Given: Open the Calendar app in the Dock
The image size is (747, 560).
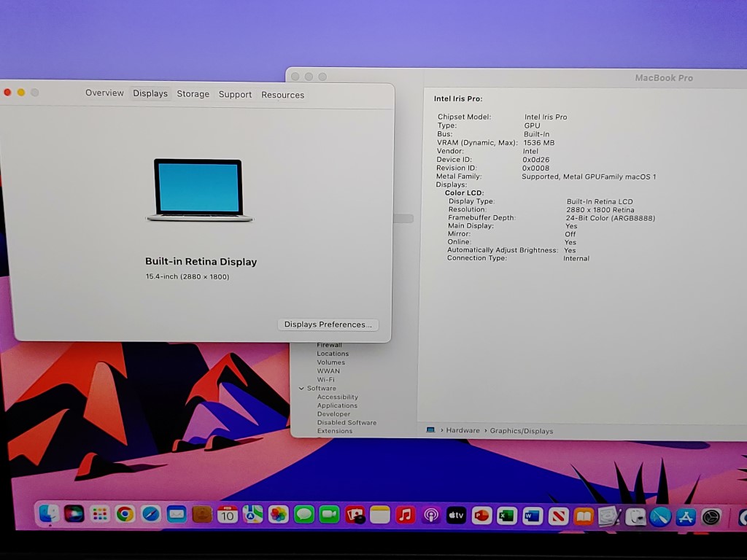Looking at the screenshot, I should point(228,514).
